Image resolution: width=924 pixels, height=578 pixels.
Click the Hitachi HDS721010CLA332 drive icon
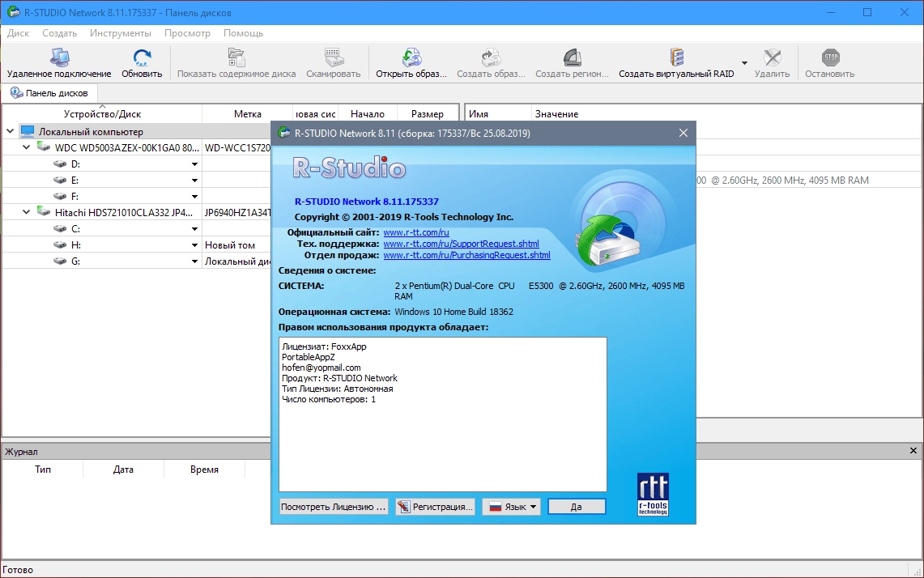point(44,211)
